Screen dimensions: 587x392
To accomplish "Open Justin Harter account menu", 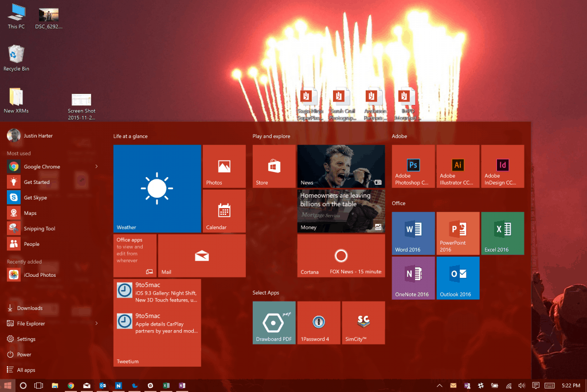I will tap(30, 135).
